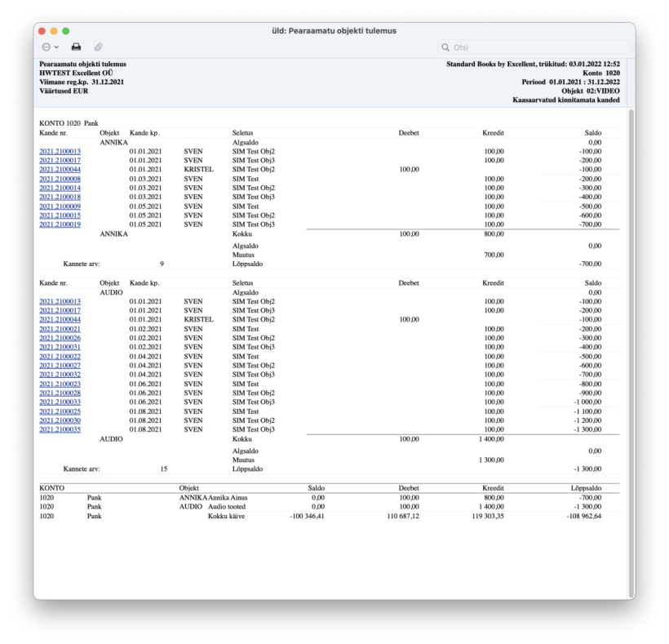Click the total debit value 110 687,12
This screenshot has height=644, width=669.
403,516
